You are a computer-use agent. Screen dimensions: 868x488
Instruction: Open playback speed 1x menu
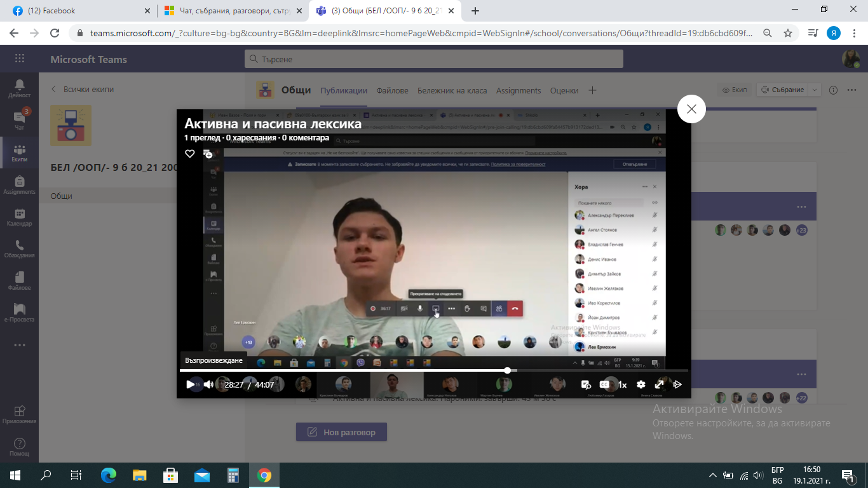click(623, 384)
